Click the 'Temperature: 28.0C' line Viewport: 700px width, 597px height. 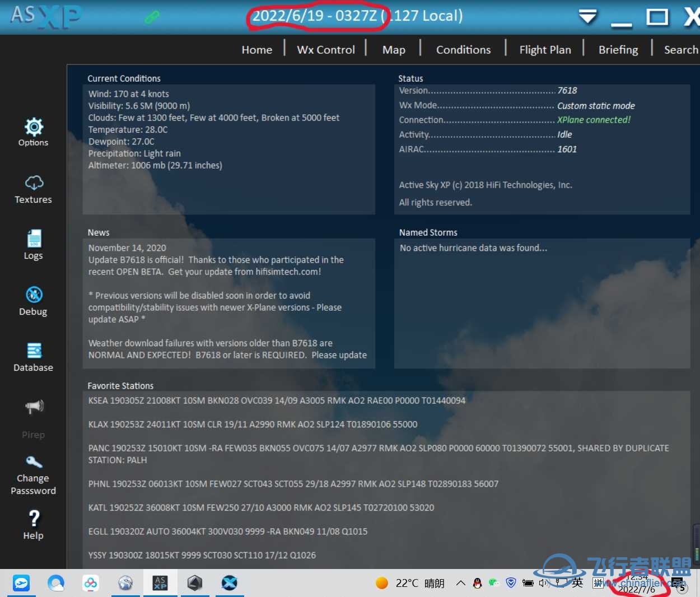[128, 129]
